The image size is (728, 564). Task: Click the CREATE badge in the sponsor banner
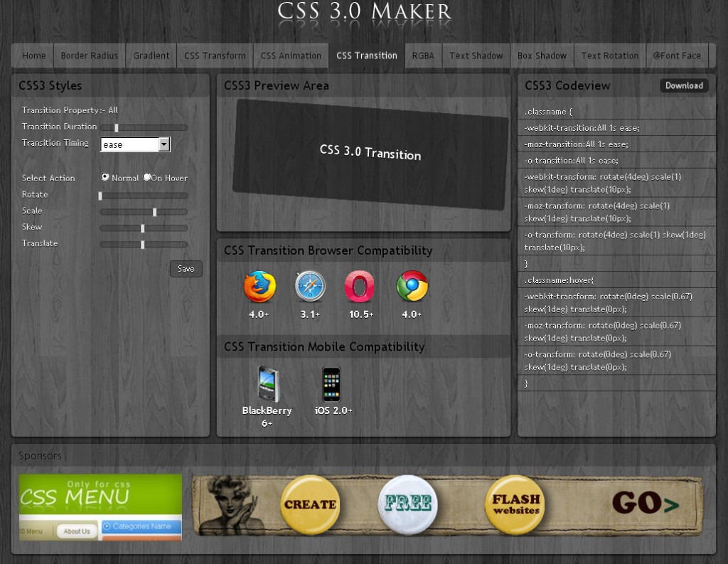311,505
